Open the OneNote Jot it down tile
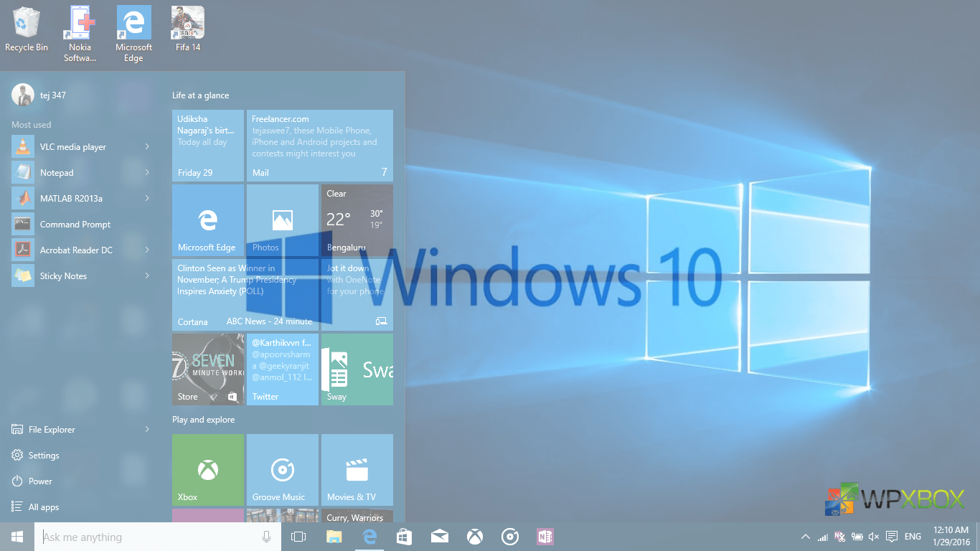Screen dimensions: 980x551 (x=357, y=295)
